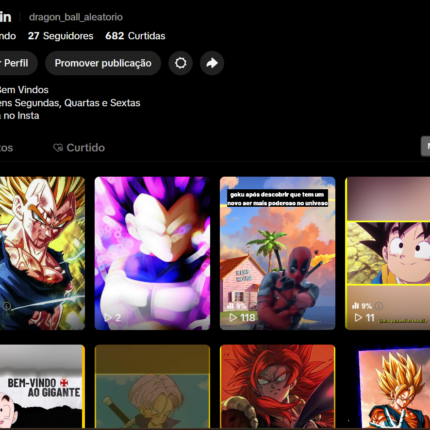Open the Bem-vindo ao Gigante video
Screen dimensions: 430x430
pos(42,387)
